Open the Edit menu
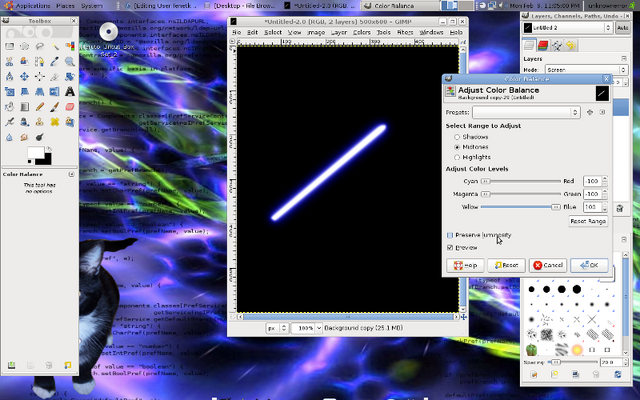This screenshot has width=640, height=400. 252,32
